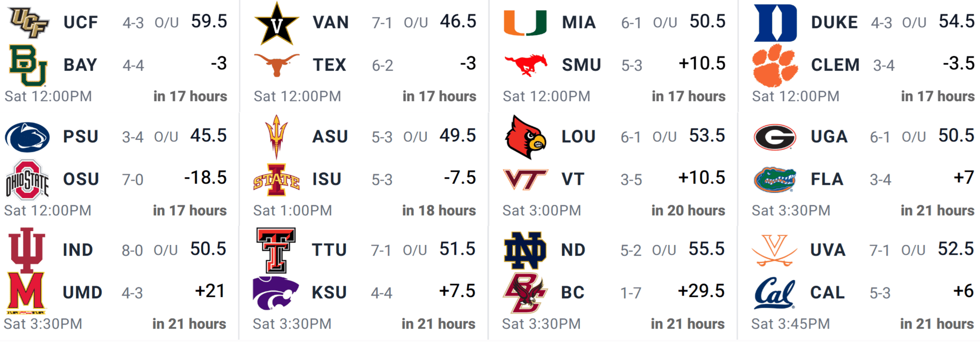980x344 pixels.
Task: Click the Ohio State logo
Action: (x=27, y=180)
